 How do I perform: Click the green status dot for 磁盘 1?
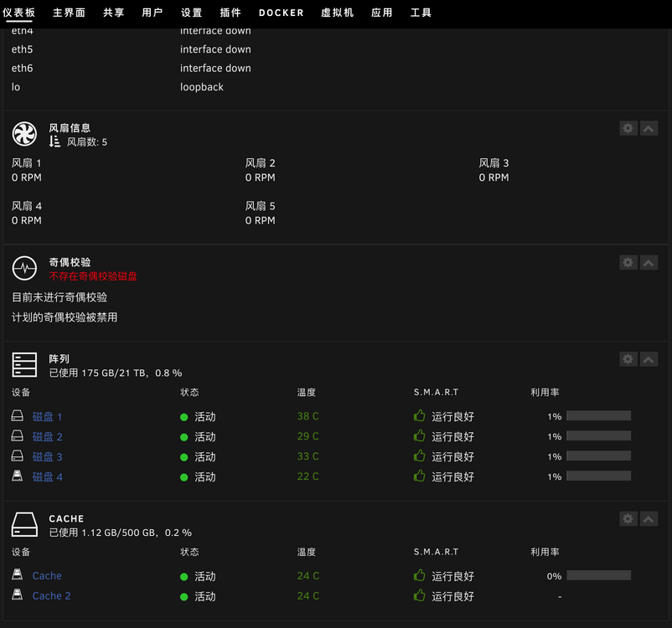(x=184, y=417)
